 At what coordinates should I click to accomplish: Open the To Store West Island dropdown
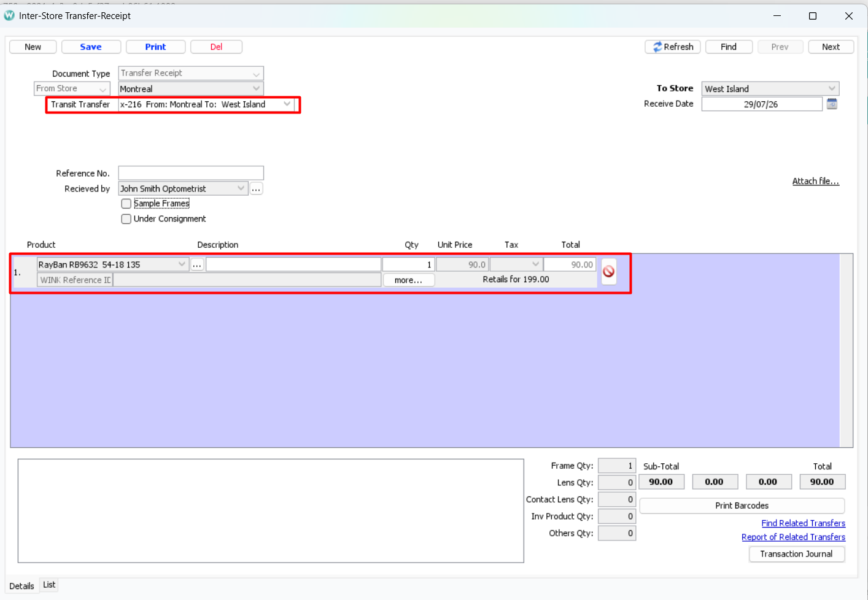[770, 89]
